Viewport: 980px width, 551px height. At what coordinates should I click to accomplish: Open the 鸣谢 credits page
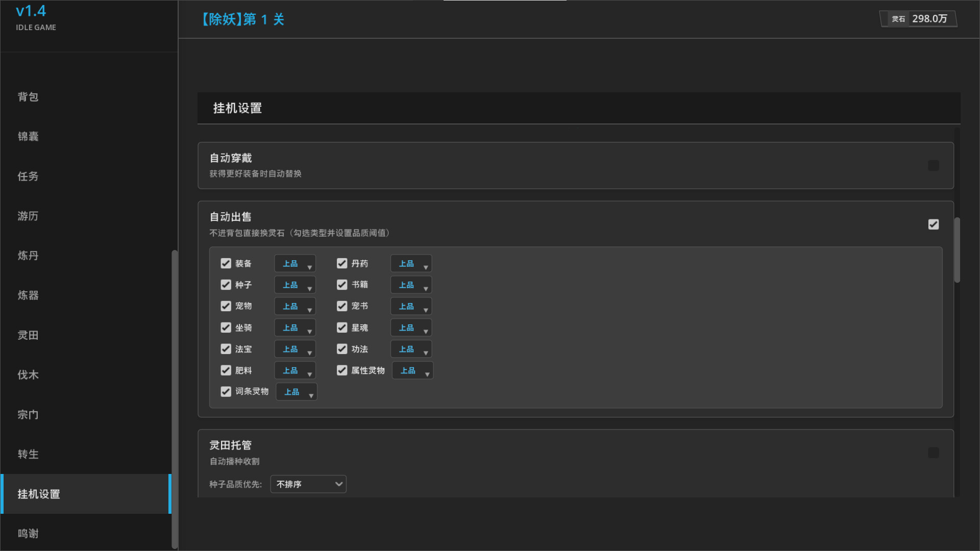point(28,534)
